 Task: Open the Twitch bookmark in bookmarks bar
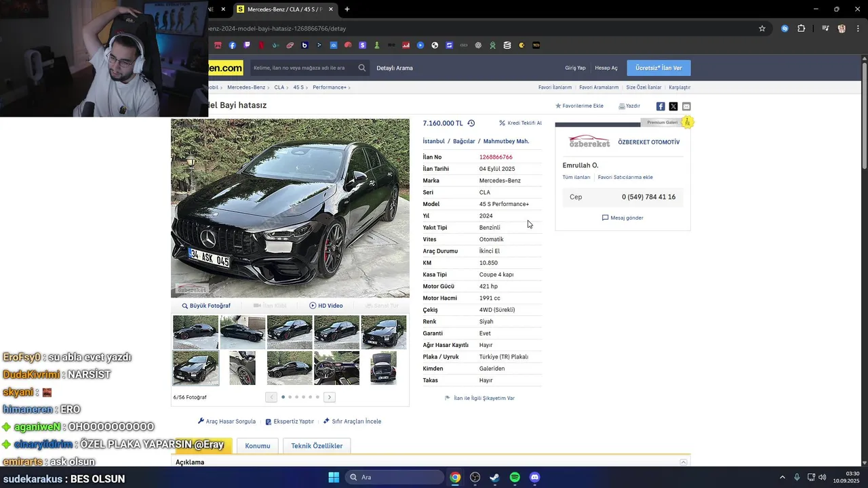tap(247, 45)
